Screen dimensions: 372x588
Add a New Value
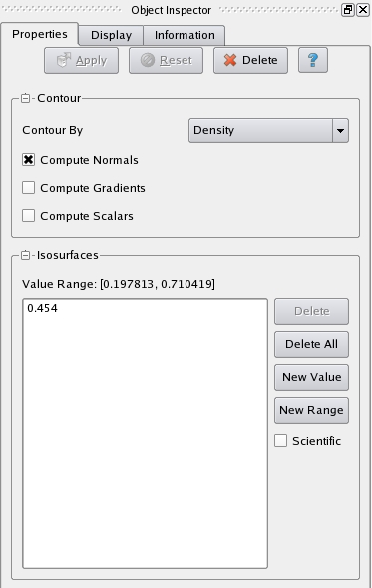312,377
